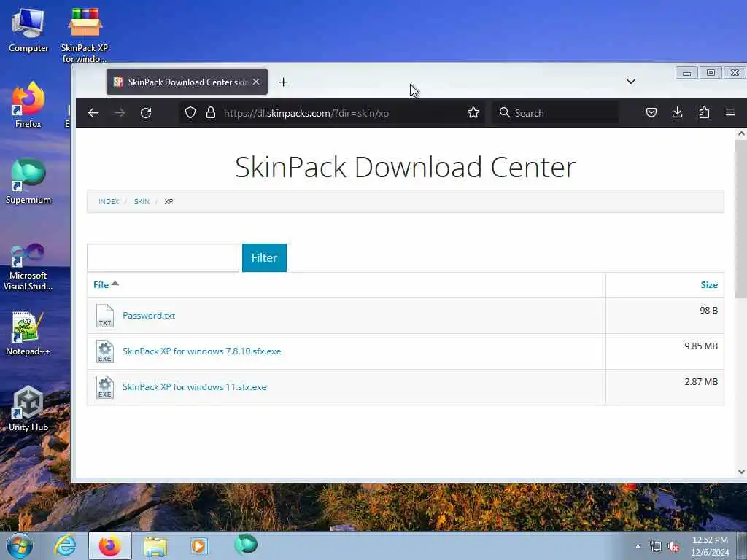Download SkinPack XP for windows 11.sfx.exe
This screenshot has width=747, height=560.
coord(194,386)
